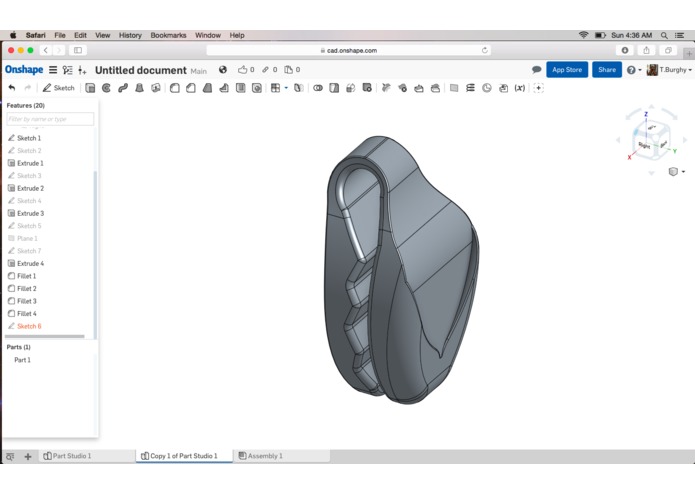This screenshot has width=695, height=494.
Task: Select the Modify fillet tool icon
Action: [386, 88]
